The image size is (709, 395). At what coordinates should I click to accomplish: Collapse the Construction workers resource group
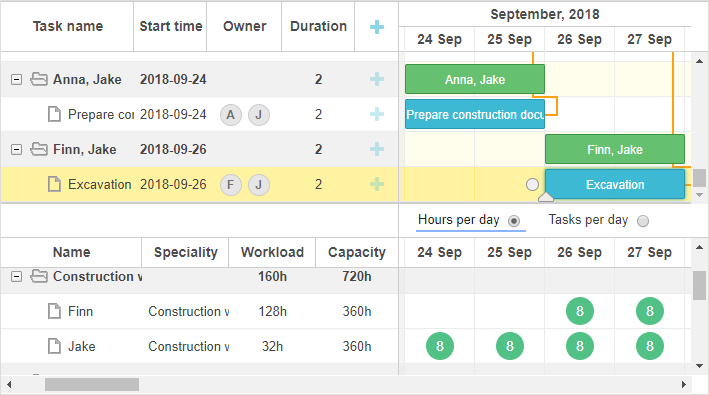tap(16, 277)
